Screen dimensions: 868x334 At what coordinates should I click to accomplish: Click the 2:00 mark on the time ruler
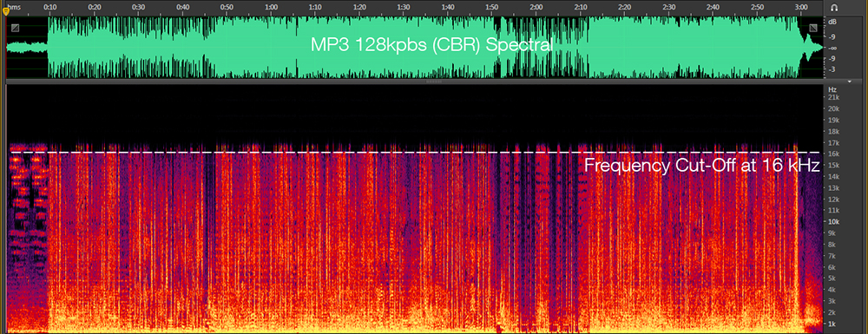(536, 7)
